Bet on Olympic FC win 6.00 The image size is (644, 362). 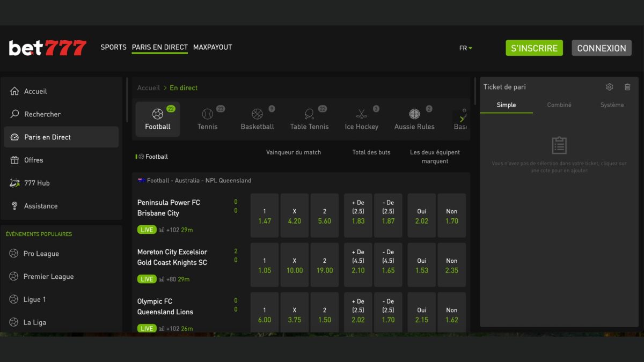[x=265, y=312]
